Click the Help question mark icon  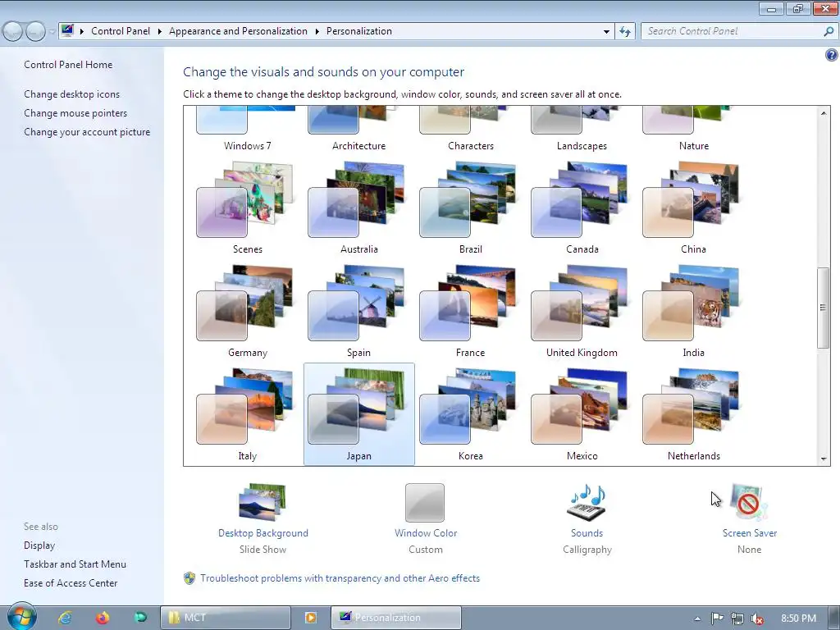click(831, 55)
